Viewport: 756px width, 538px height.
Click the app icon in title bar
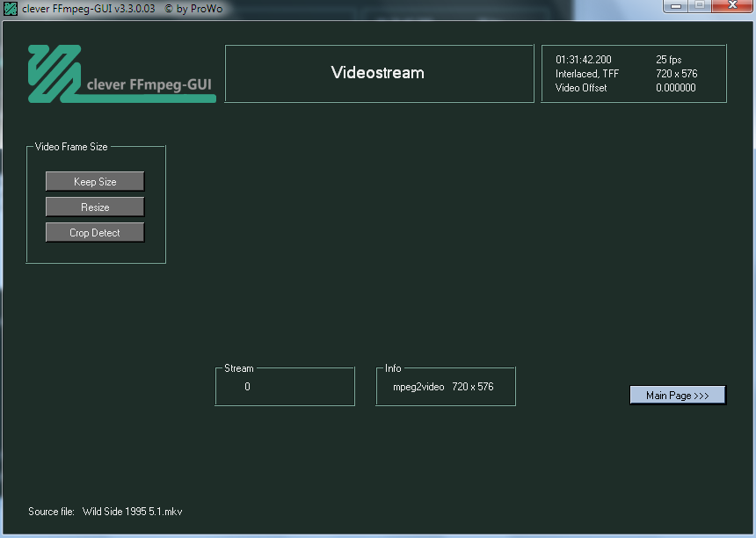(x=11, y=8)
